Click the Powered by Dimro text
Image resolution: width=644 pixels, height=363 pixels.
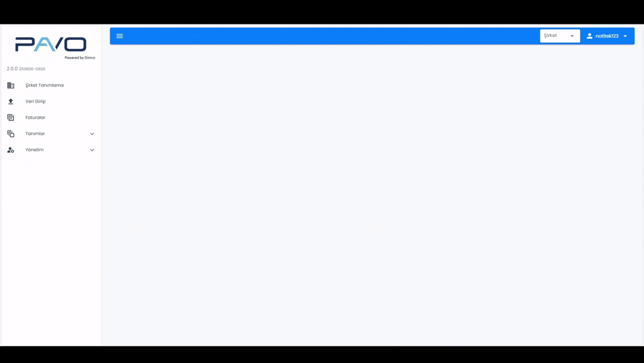pyautogui.click(x=80, y=57)
